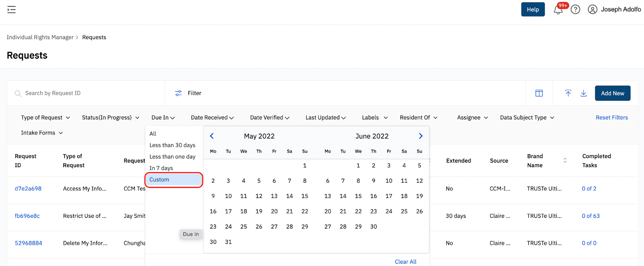Image resolution: width=644 pixels, height=266 pixels.
Task: Click Add New button
Action: (613, 93)
